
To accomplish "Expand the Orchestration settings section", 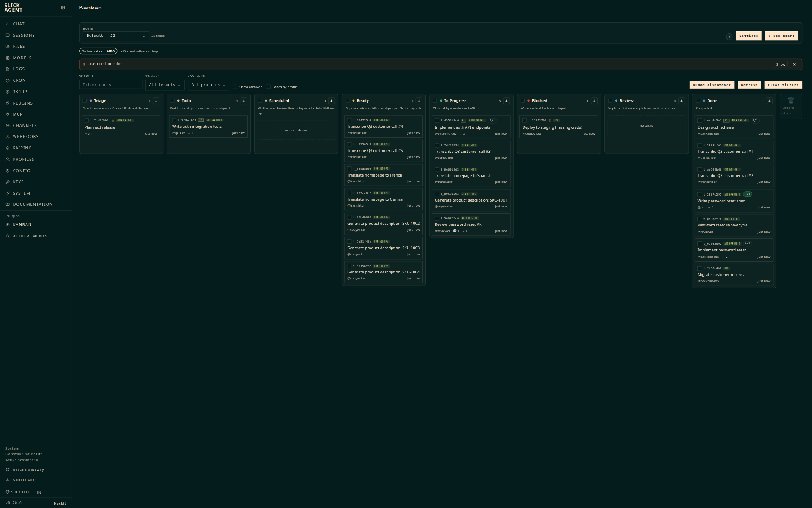I will click(140, 52).
